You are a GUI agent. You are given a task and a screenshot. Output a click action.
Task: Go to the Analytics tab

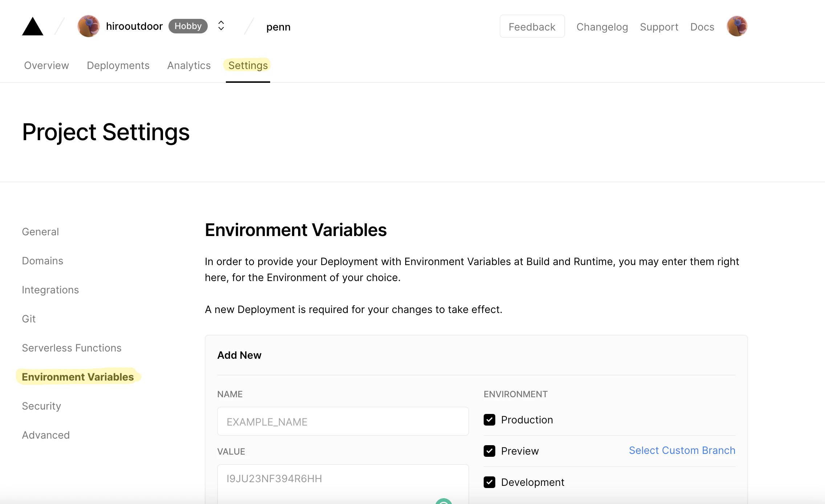189,65
